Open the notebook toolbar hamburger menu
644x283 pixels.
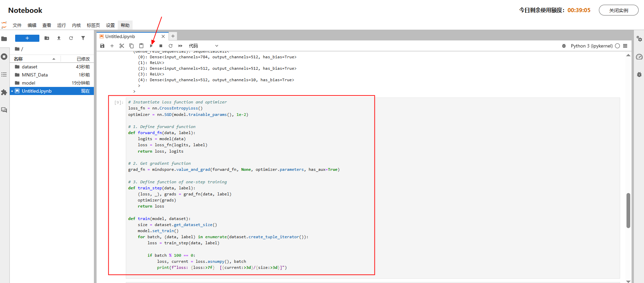click(625, 46)
